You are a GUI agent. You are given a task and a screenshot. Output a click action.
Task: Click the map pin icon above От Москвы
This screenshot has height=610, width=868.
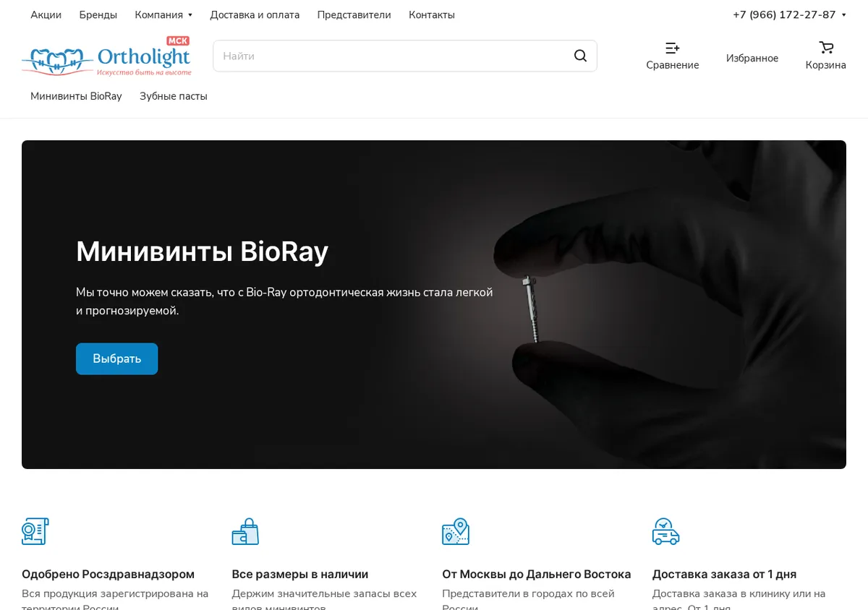456,531
